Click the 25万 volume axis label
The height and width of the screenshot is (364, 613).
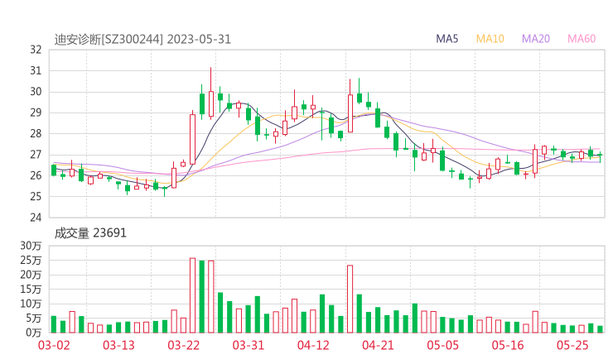pyautogui.click(x=31, y=260)
